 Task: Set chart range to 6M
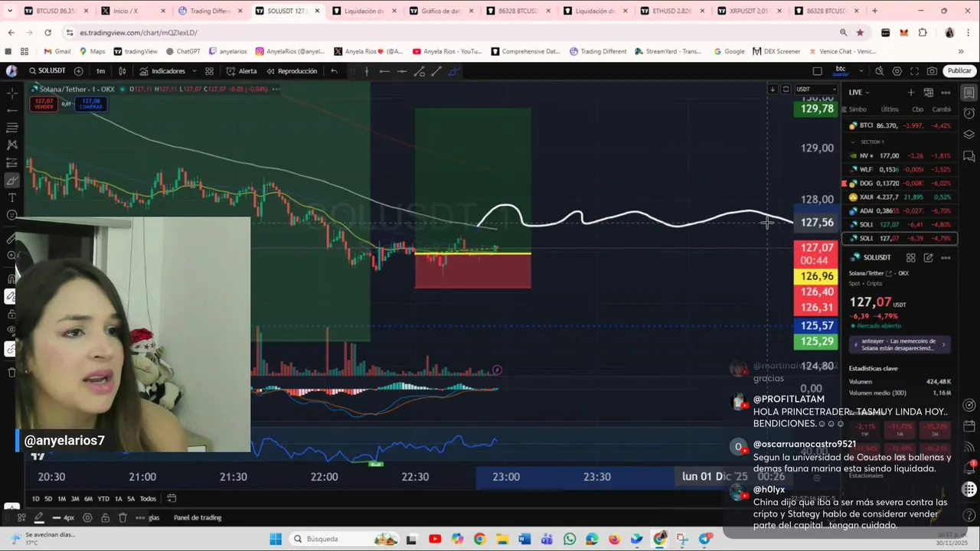(x=88, y=499)
